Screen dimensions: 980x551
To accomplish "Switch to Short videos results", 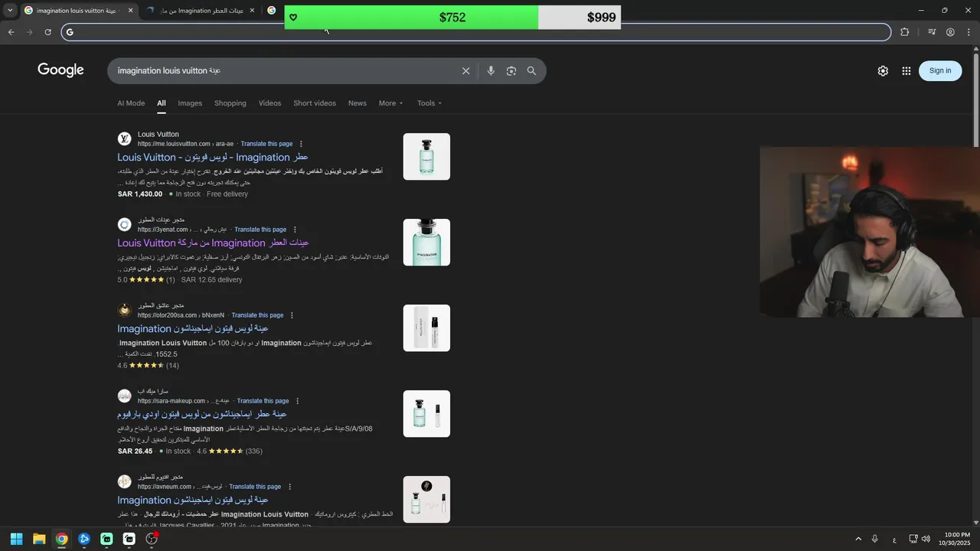I will [x=315, y=103].
